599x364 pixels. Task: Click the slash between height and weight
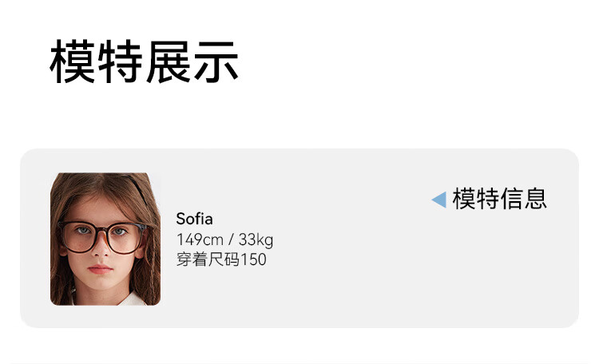(x=230, y=239)
